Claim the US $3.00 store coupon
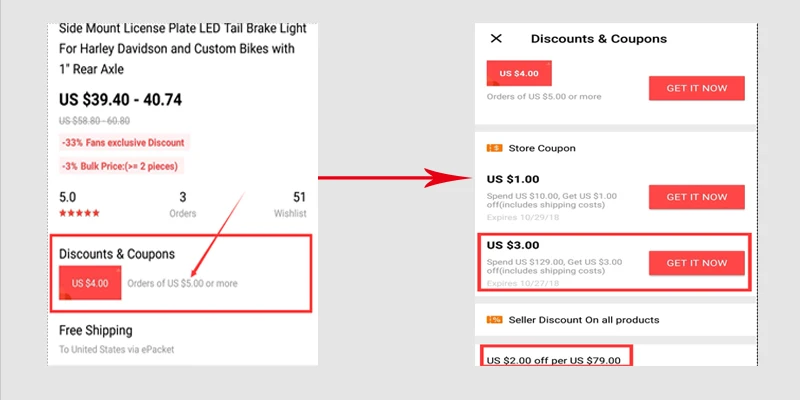 coord(697,263)
